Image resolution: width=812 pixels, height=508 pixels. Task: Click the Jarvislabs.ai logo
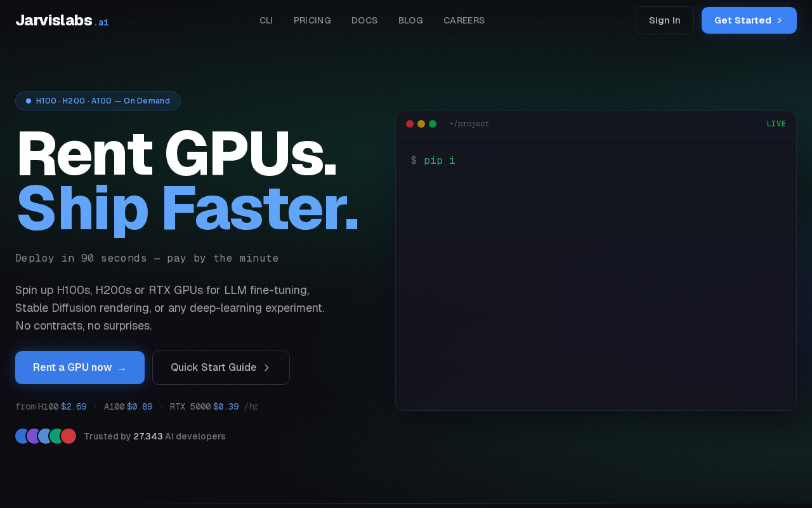tap(62, 20)
